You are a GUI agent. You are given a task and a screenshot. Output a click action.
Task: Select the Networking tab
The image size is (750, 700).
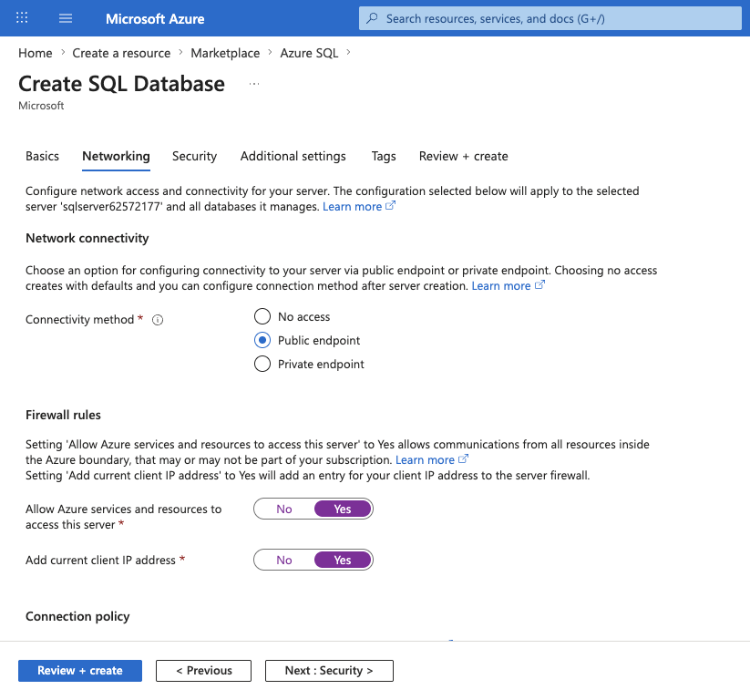click(117, 157)
